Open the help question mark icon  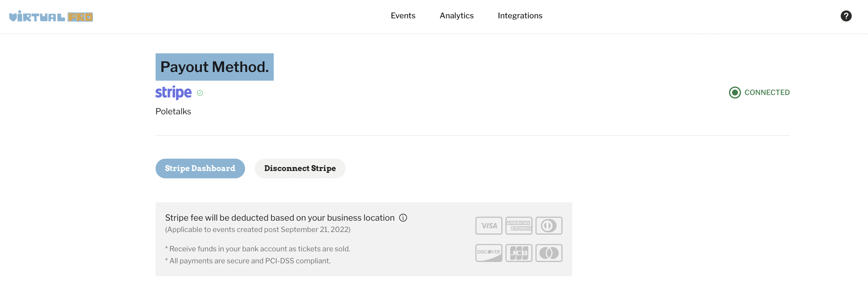point(846,16)
